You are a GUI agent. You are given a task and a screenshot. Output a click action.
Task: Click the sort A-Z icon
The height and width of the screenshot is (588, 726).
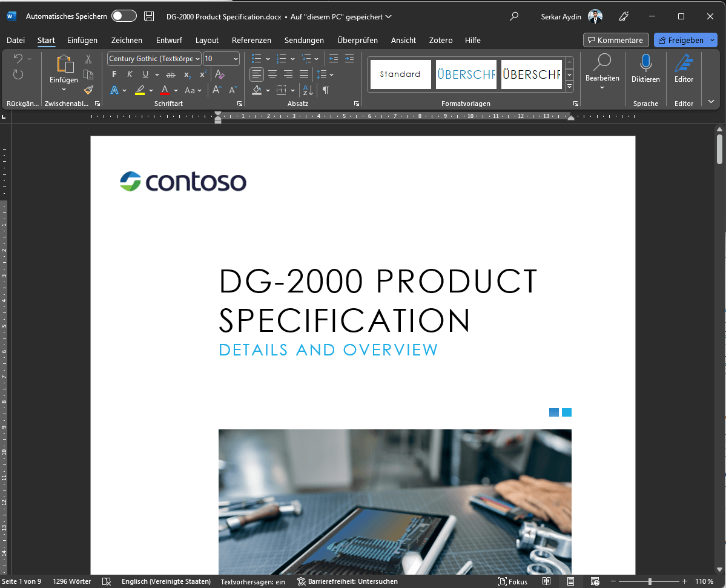coord(308,90)
